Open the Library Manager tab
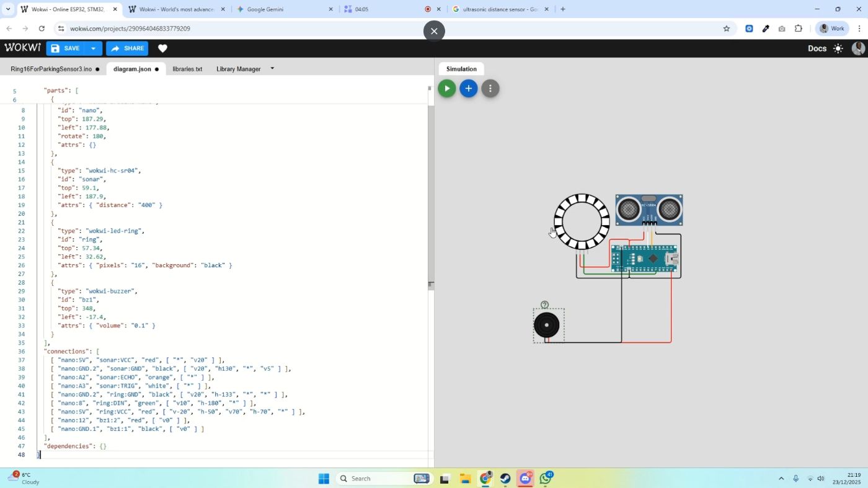This screenshot has height=488, width=868. (238, 69)
